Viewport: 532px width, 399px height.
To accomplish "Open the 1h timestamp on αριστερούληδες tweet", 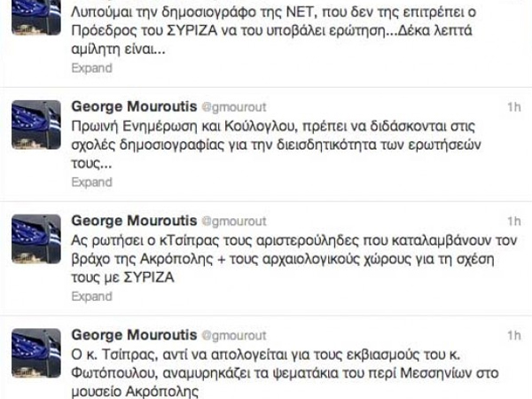I will coord(514,221).
